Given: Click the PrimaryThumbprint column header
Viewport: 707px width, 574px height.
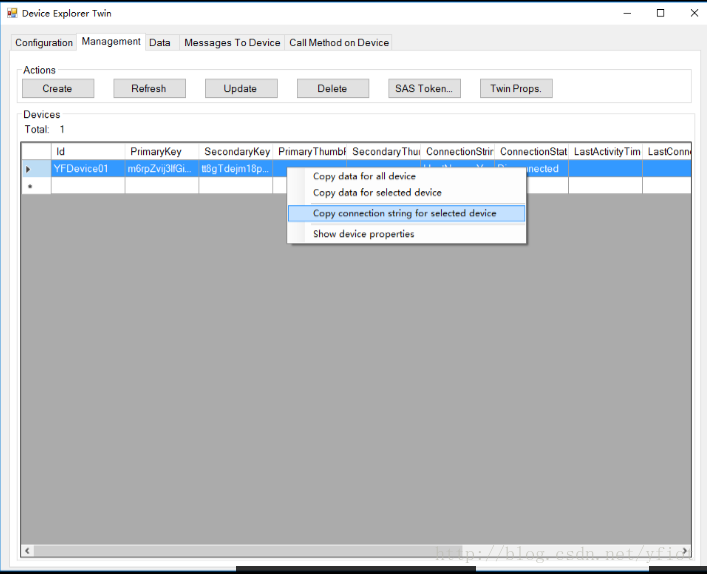Looking at the screenshot, I should click(310, 152).
